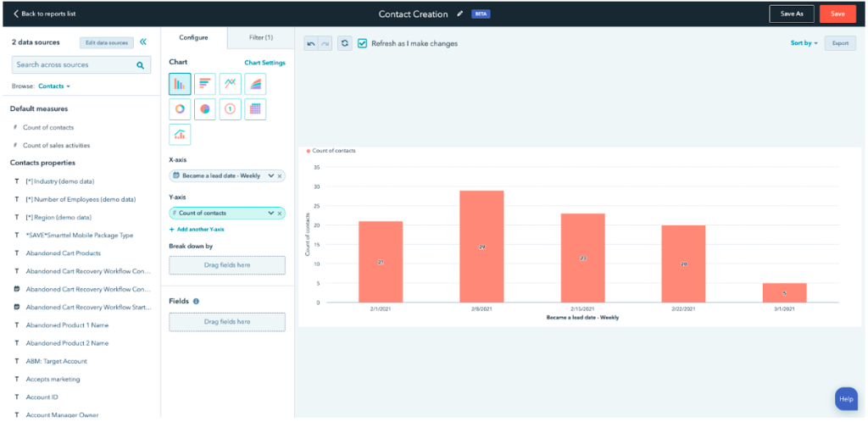The image size is (868, 422).
Task: Choose the area chart type
Action: click(255, 84)
